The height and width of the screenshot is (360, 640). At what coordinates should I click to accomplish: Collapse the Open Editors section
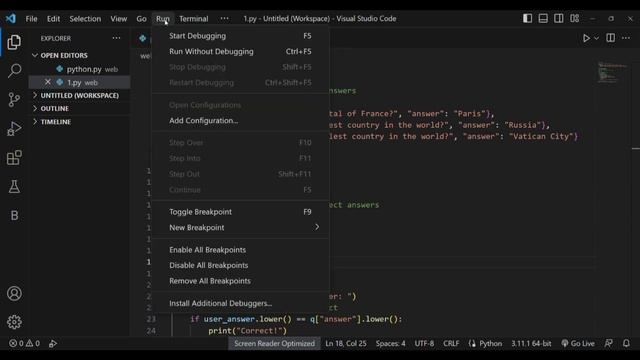pos(80,55)
